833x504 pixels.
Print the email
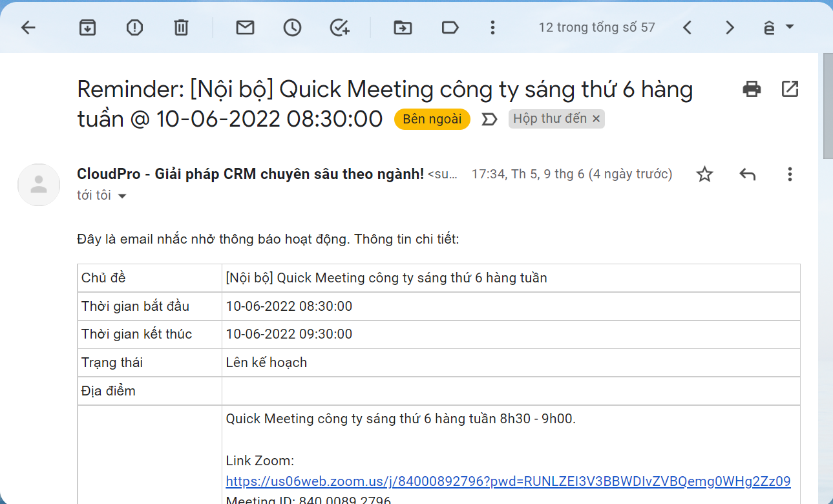tap(751, 89)
